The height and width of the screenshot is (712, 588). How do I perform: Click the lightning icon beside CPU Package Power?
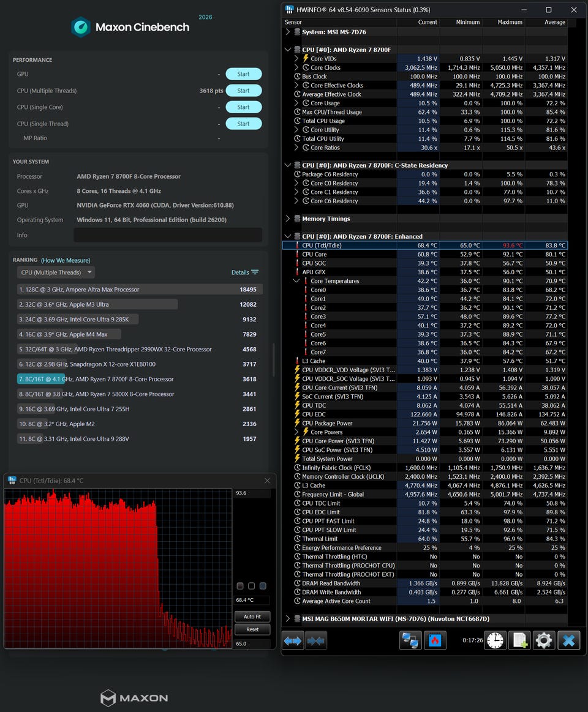point(297,423)
